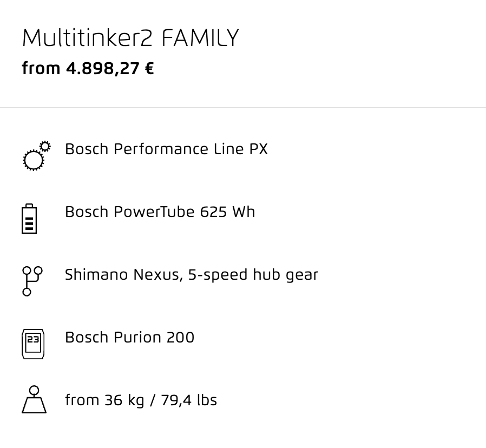This screenshot has width=486, height=448.
Task: Click the Bosch Purion 200 text
Action: (x=129, y=338)
